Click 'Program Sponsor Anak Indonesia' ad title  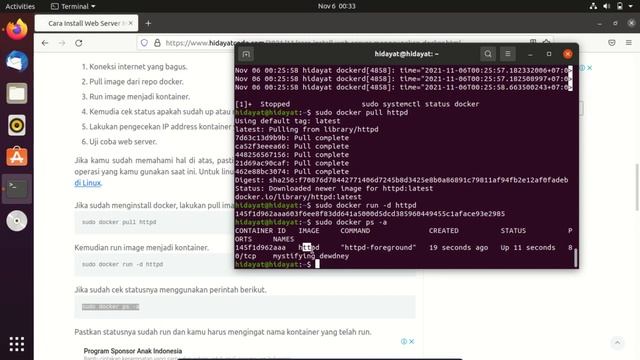click(x=133, y=351)
